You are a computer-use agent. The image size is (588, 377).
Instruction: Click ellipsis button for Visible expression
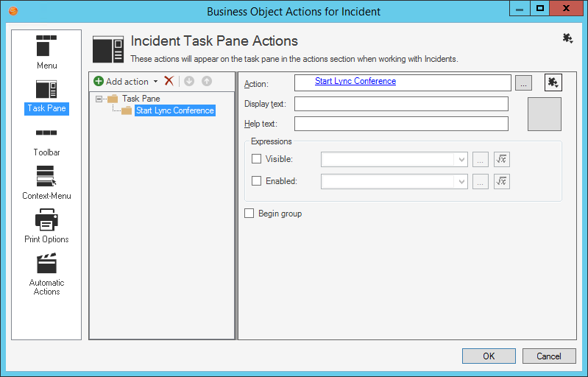pyautogui.click(x=481, y=160)
